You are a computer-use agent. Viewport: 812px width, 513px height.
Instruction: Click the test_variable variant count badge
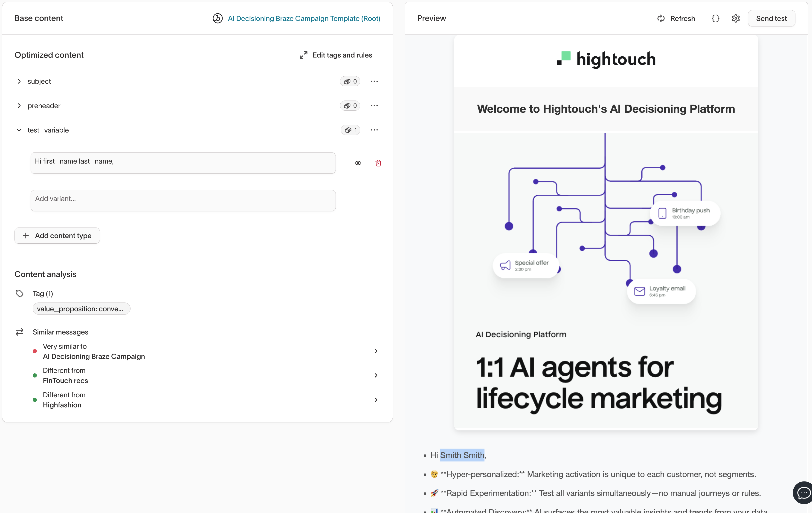351,130
